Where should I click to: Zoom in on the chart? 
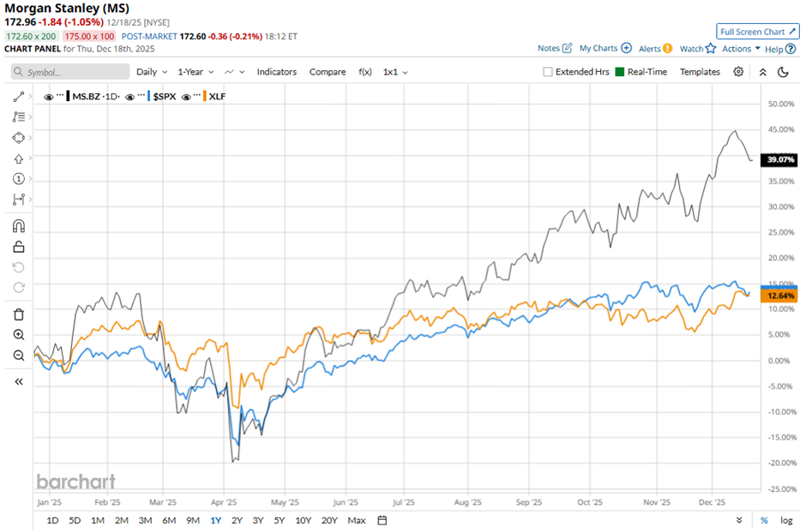click(x=18, y=335)
